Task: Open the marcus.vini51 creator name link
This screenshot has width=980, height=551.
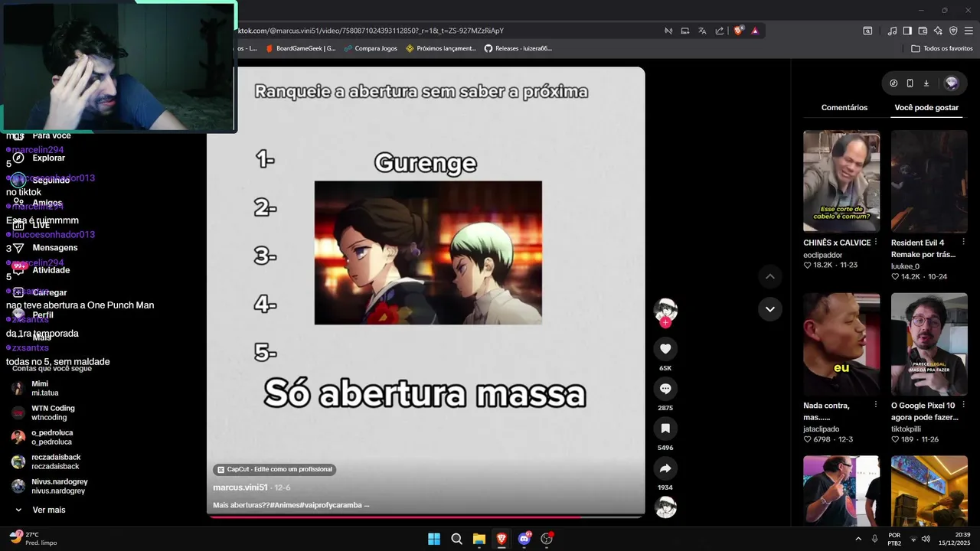Action: pyautogui.click(x=240, y=487)
